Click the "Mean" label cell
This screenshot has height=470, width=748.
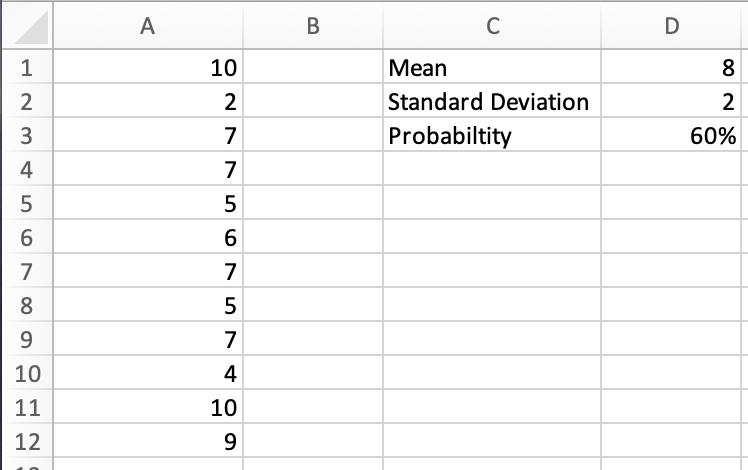(x=492, y=69)
